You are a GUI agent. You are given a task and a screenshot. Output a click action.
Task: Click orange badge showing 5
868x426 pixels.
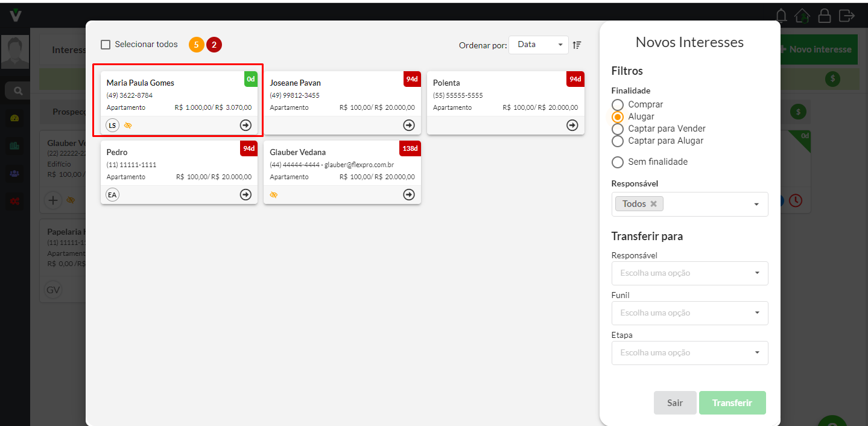coord(196,45)
